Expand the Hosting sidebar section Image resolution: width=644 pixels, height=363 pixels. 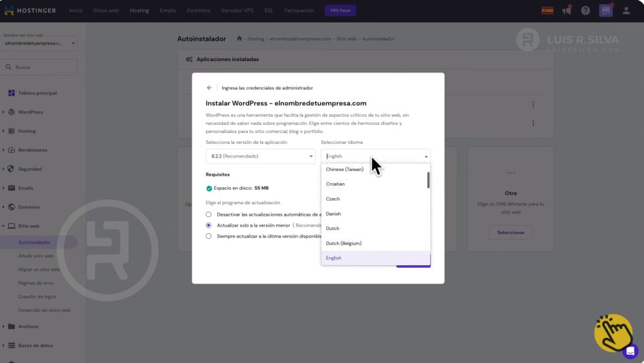3,131
